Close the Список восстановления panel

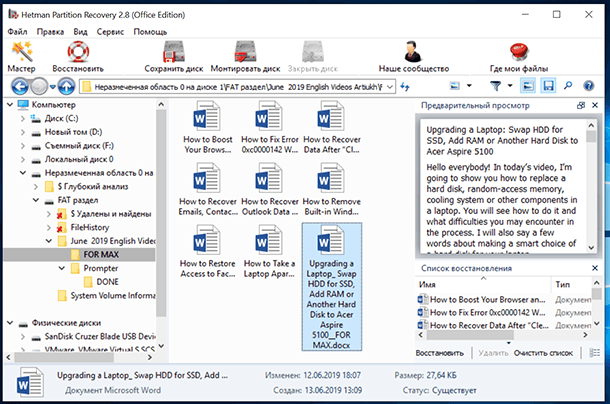coord(595,268)
